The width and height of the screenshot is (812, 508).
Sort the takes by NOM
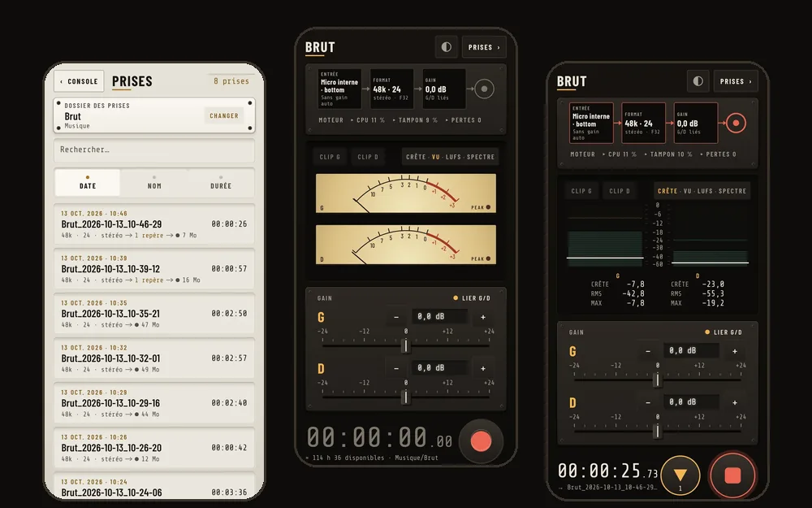[x=154, y=182]
